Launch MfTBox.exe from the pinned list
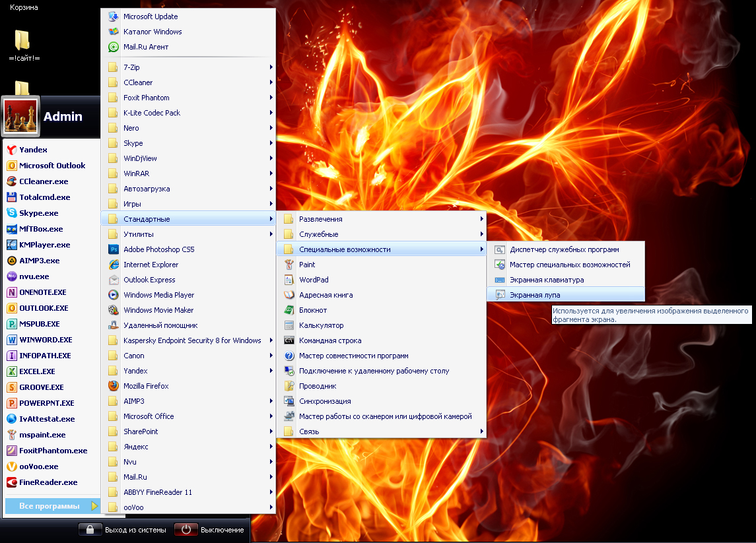This screenshot has width=756, height=543. [52, 229]
